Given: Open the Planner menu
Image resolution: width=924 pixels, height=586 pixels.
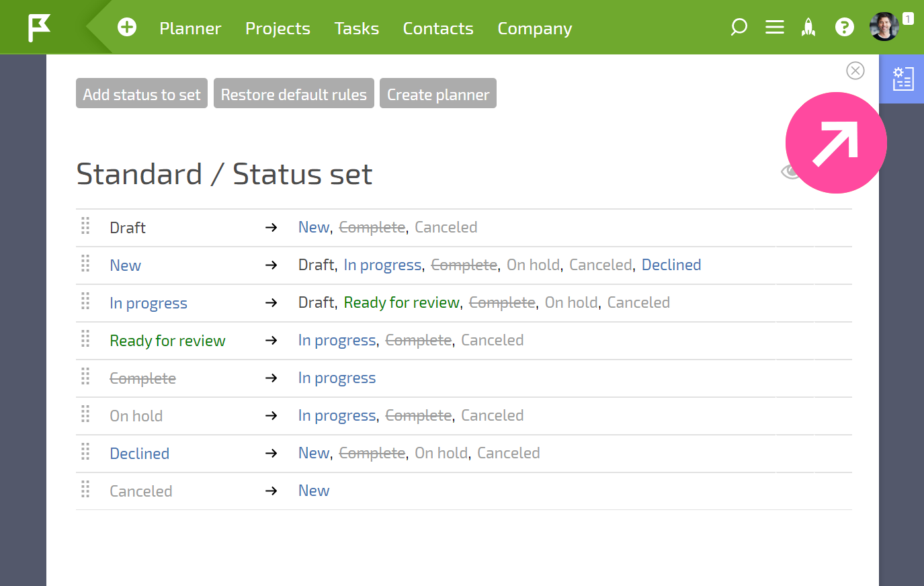Looking at the screenshot, I should click(x=190, y=28).
